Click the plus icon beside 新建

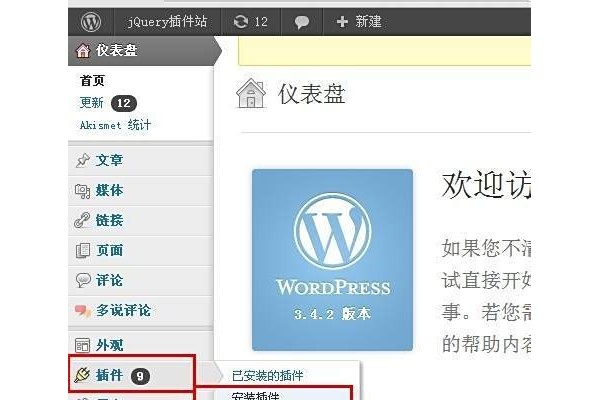click(342, 21)
